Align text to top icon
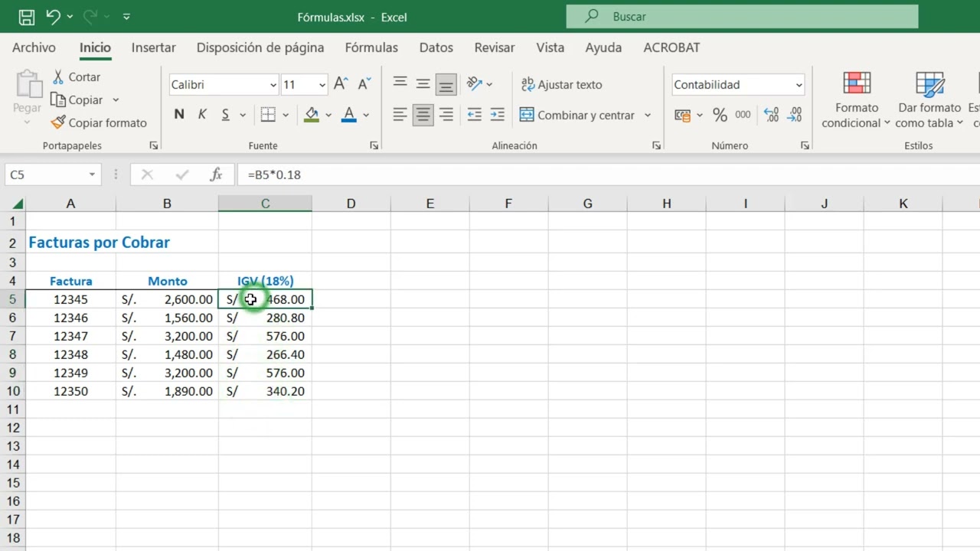Viewport: 980px width, 551px height. click(400, 83)
